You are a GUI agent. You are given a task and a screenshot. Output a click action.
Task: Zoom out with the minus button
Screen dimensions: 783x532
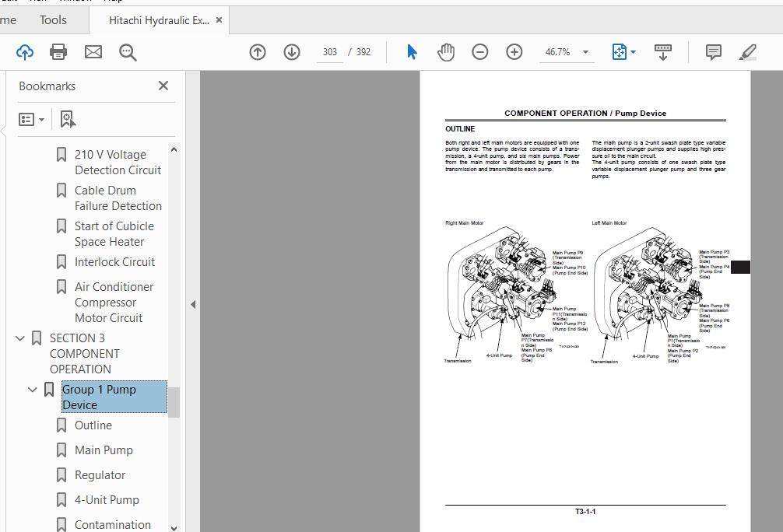480,52
